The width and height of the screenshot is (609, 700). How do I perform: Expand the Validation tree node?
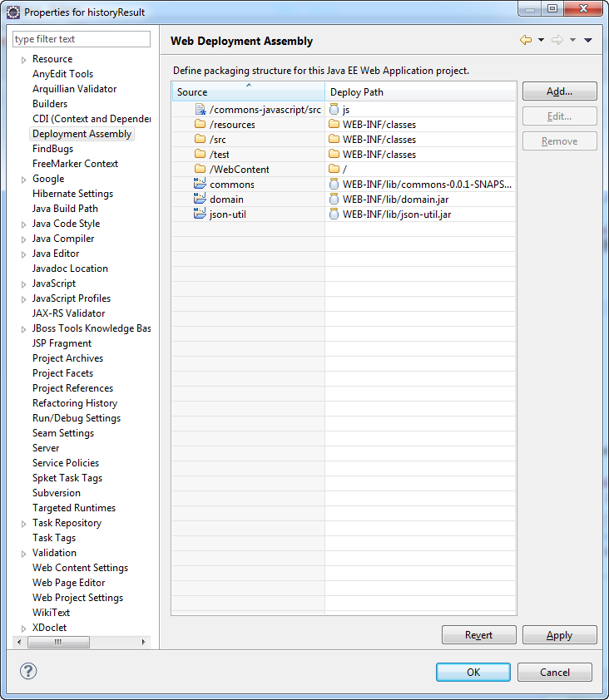(x=23, y=554)
